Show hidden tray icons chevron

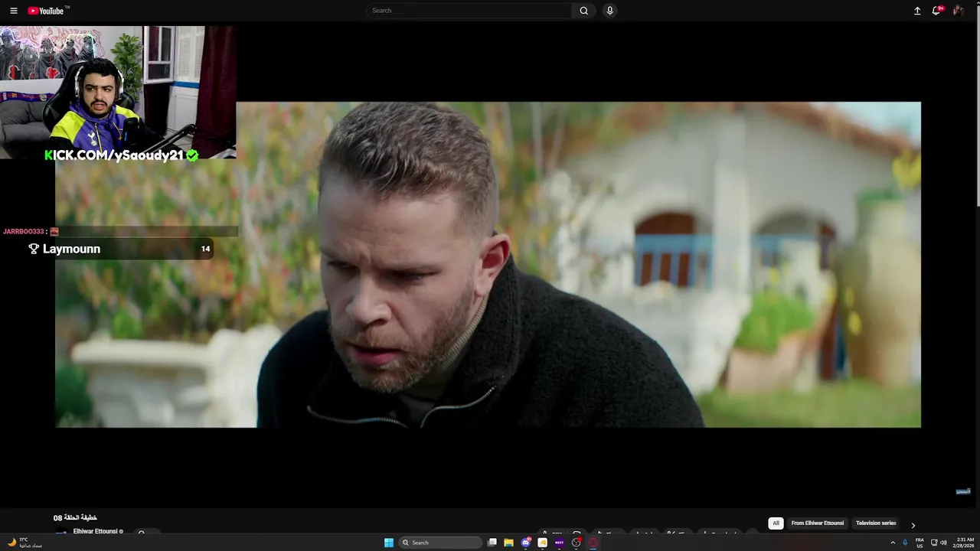(x=892, y=543)
